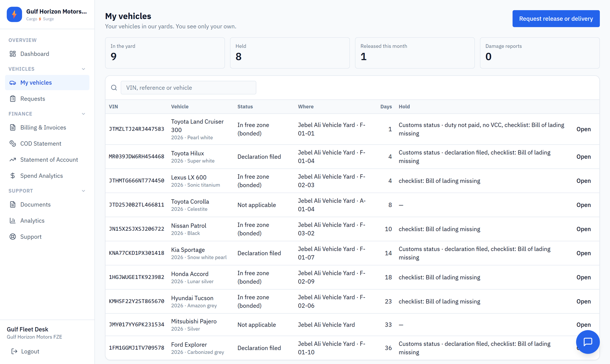The height and width of the screenshot is (364, 610).
Task: Click the Billing & Invoices document icon
Action: pyautogui.click(x=13, y=128)
